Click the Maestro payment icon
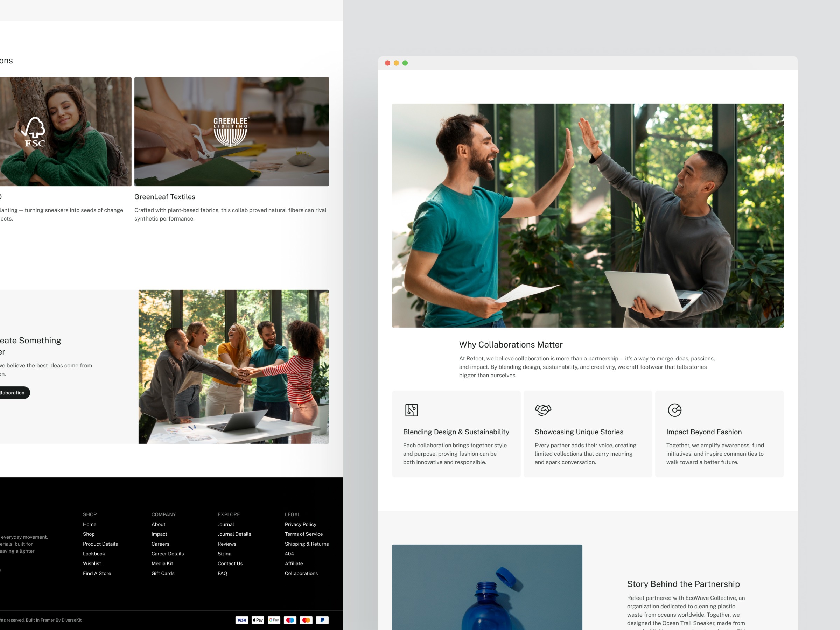840x630 pixels. click(x=290, y=620)
